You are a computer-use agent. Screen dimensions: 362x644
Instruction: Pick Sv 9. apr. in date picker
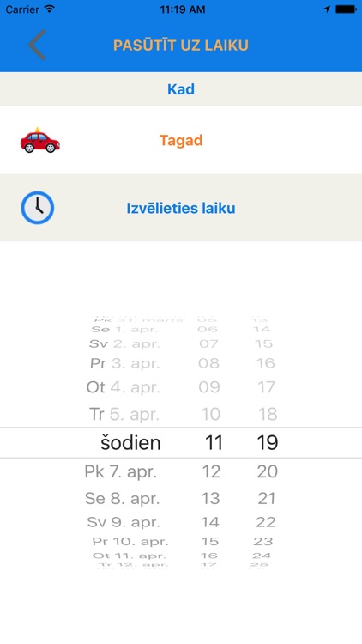click(x=124, y=522)
